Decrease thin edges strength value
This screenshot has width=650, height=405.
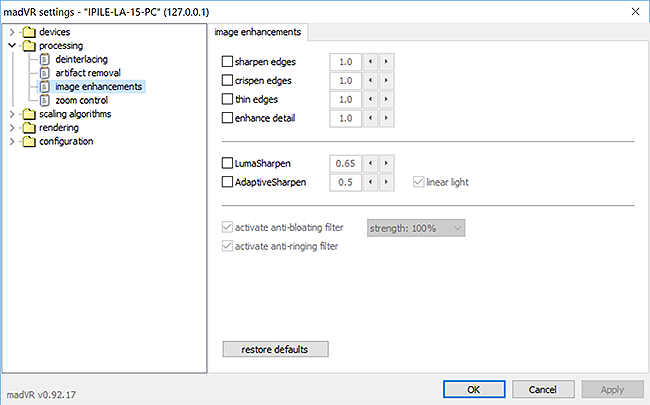click(370, 99)
